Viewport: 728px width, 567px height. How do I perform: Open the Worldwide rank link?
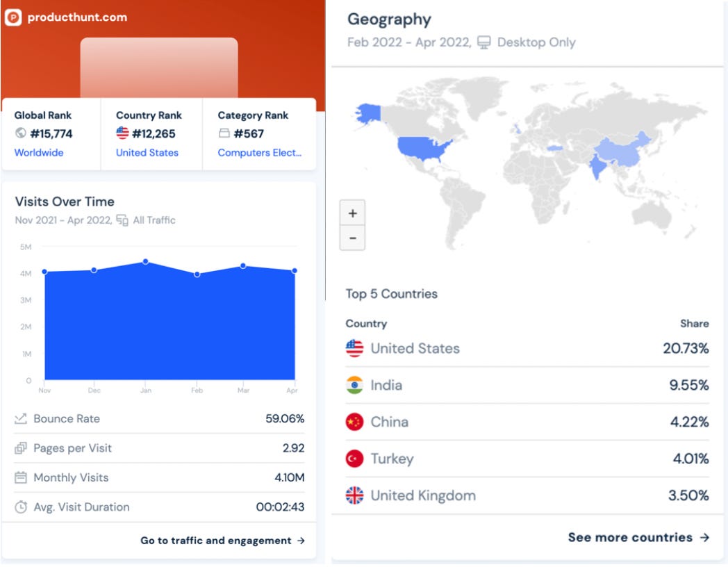tap(39, 153)
